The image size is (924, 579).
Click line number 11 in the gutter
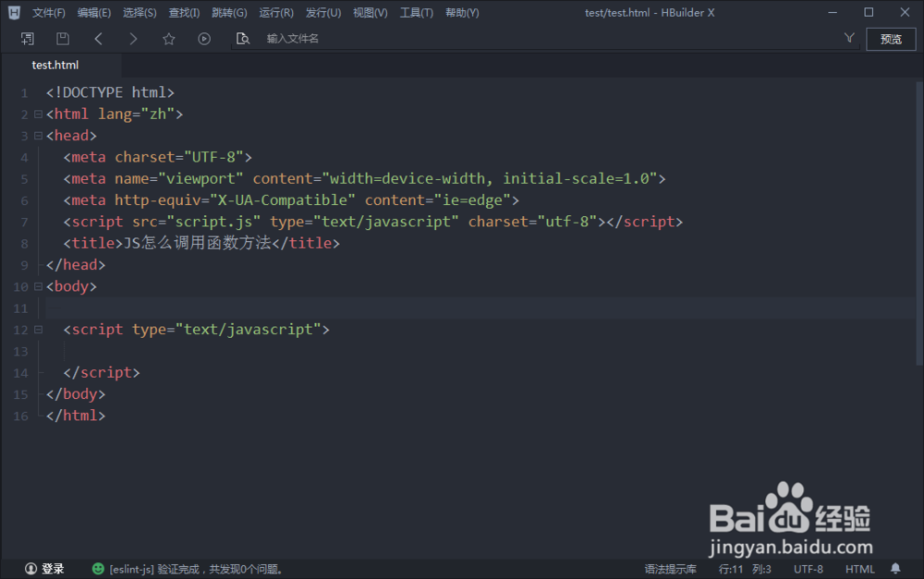click(20, 308)
